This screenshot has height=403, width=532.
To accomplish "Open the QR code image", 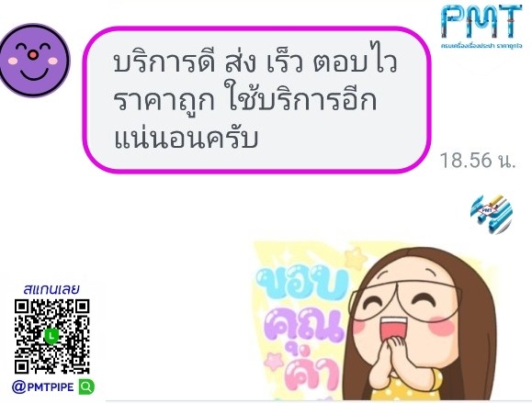I will point(51,336).
